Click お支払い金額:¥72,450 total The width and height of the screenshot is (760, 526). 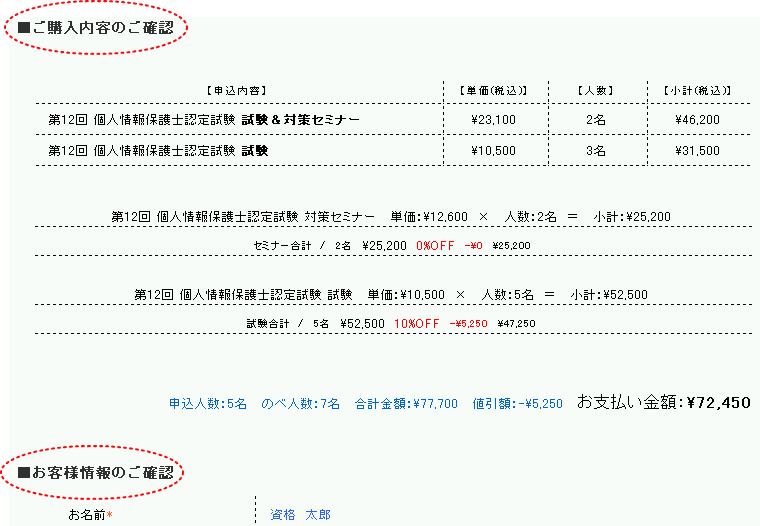click(x=664, y=402)
